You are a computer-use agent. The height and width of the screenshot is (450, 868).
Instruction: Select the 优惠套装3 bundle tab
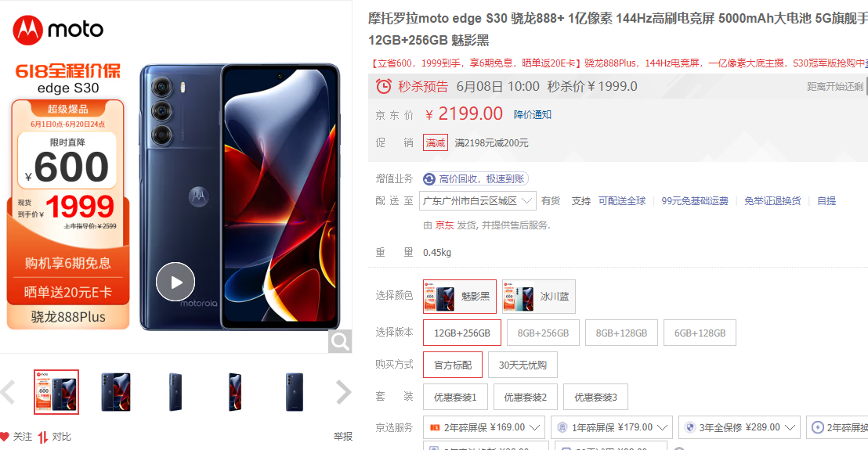click(x=595, y=397)
